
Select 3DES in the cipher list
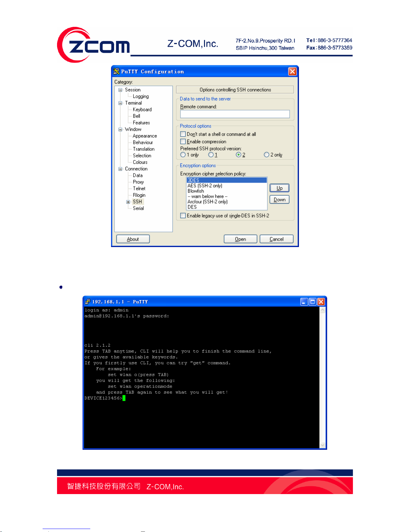pos(227,180)
